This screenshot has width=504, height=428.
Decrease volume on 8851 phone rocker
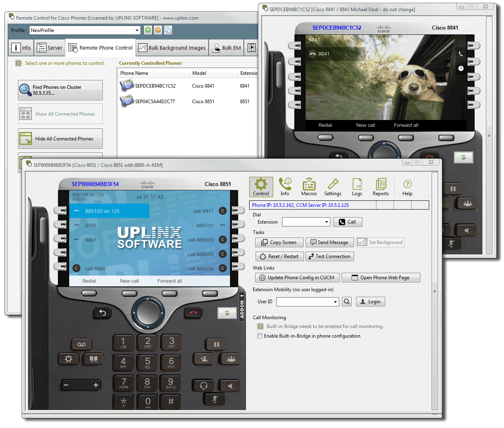click(x=66, y=385)
